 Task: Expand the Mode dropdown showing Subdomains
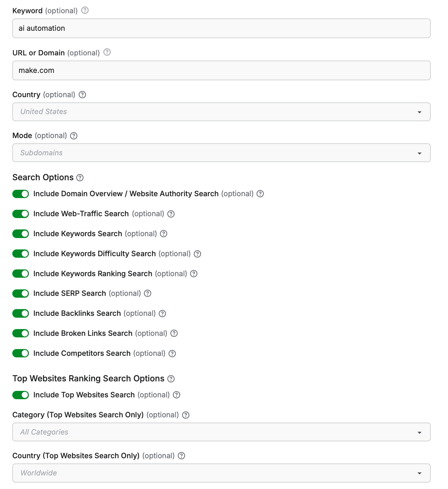point(222,153)
